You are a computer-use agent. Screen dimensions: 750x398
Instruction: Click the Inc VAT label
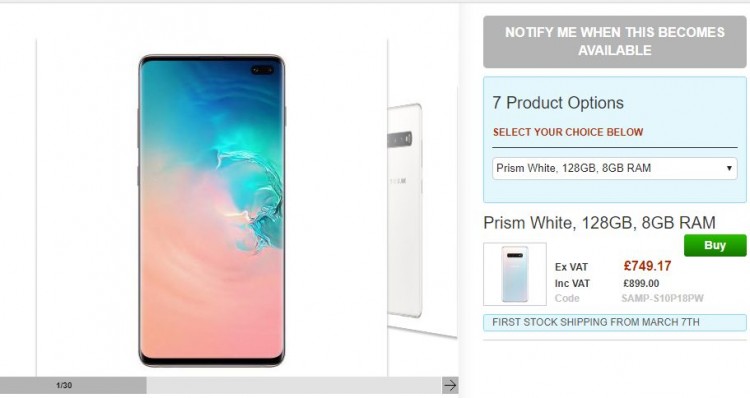[572, 283]
